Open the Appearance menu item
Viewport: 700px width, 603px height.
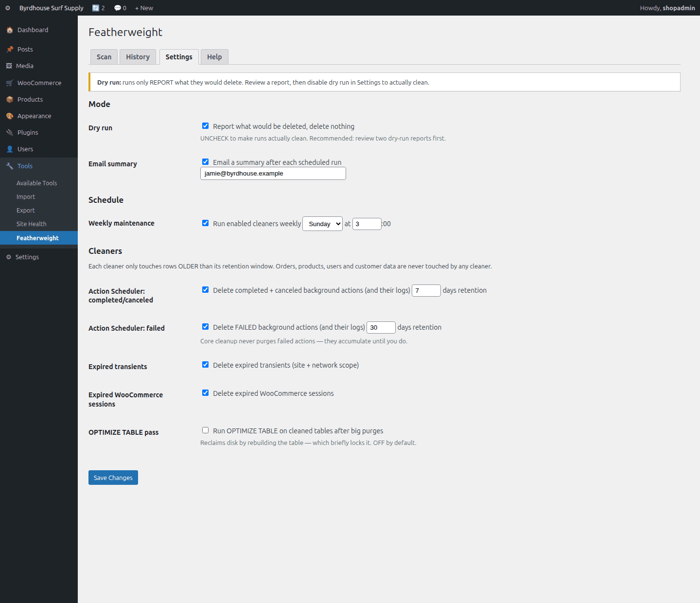pyautogui.click(x=39, y=116)
